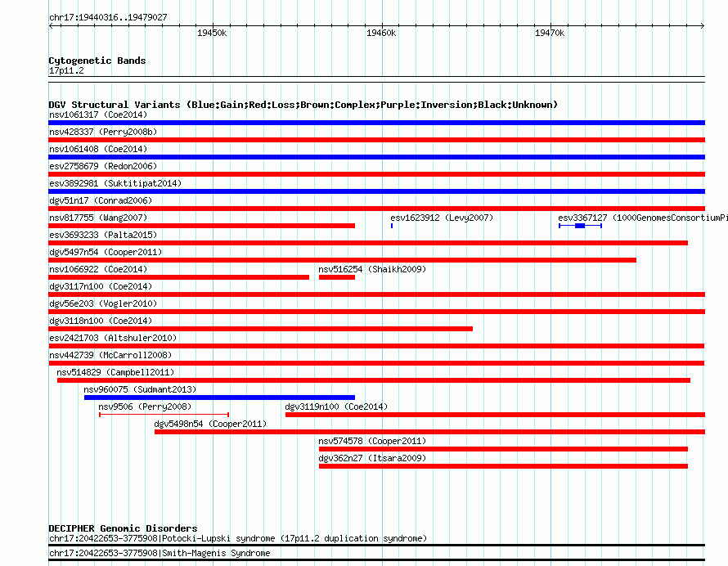
Task: Click the black bar under Smith-Magenis Syndrome
Action: coord(376,560)
